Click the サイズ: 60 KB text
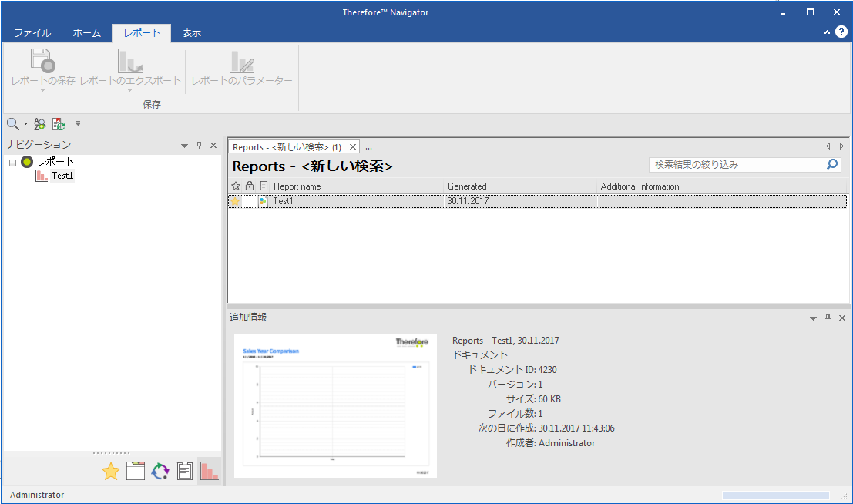 (x=533, y=399)
